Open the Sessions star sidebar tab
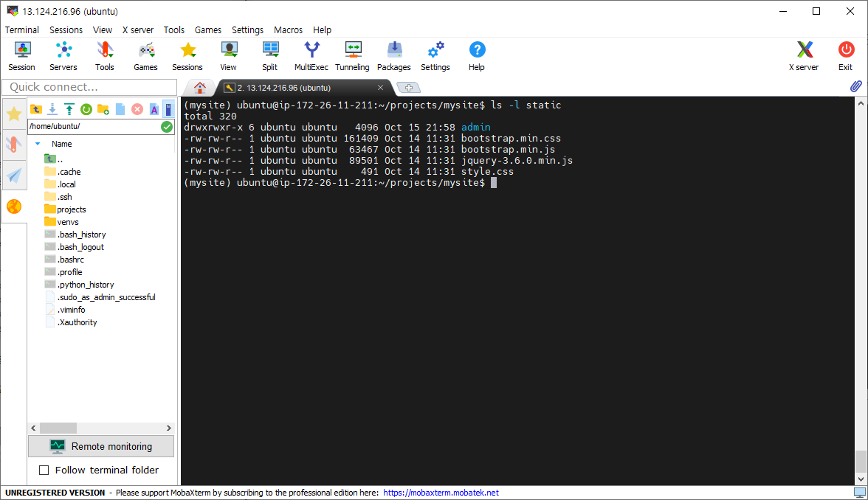This screenshot has width=868, height=500. coord(14,114)
